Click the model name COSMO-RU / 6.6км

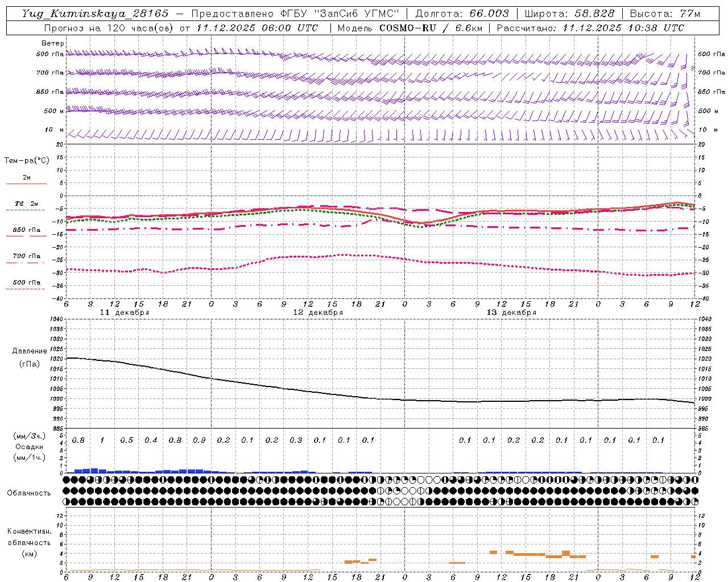tap(431, 28)
